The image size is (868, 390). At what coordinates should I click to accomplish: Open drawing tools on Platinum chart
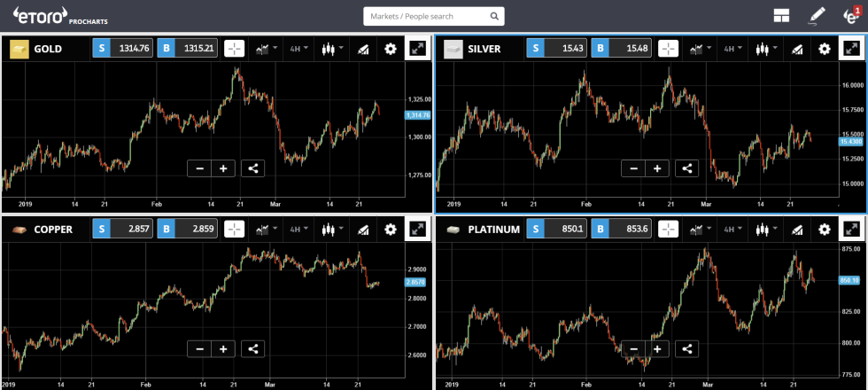795,230
